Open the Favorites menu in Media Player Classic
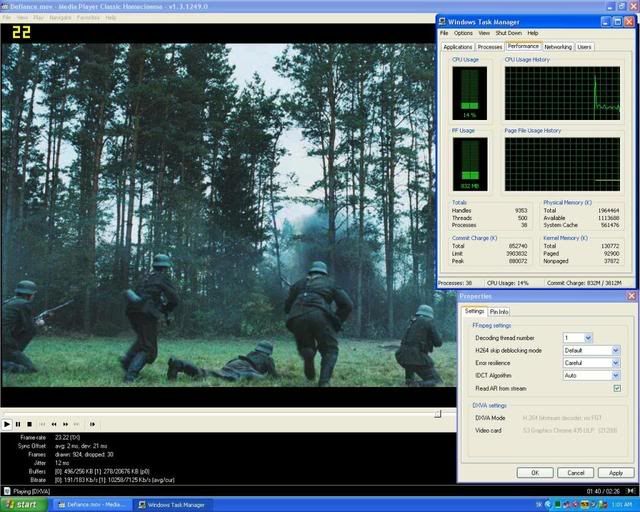640x512 pixels. pyautogui.click(x=88, y=18)
